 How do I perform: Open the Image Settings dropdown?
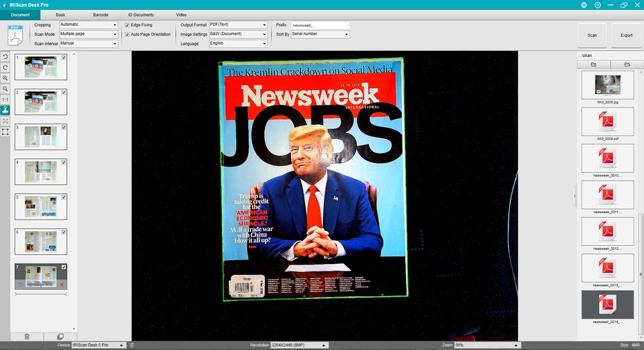(238, 34)
